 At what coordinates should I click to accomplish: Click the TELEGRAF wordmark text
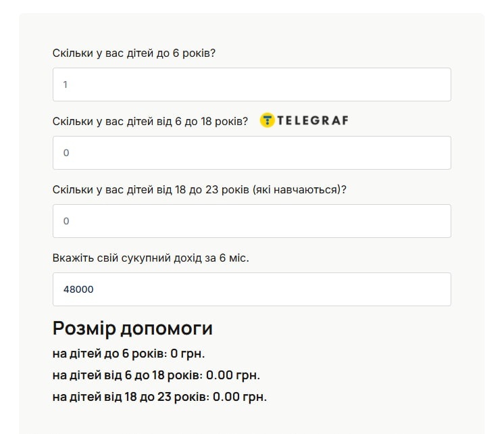click(313, 121)
